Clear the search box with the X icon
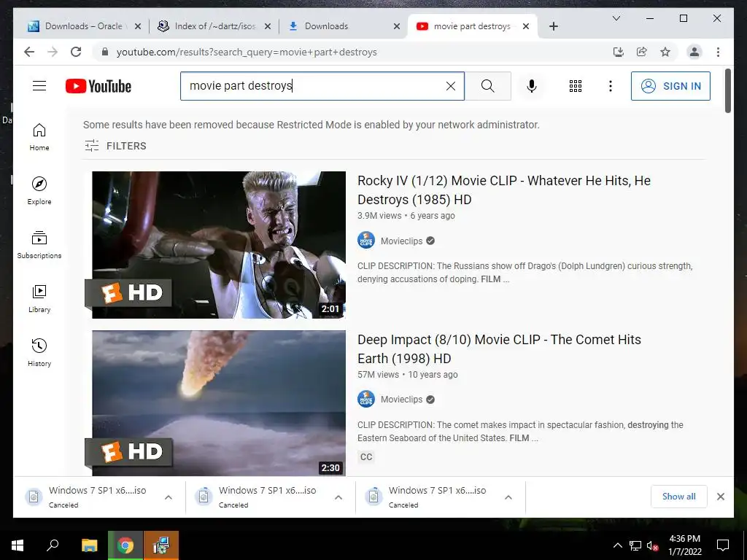Screen dimensions: 747x560 coord(450,86)
